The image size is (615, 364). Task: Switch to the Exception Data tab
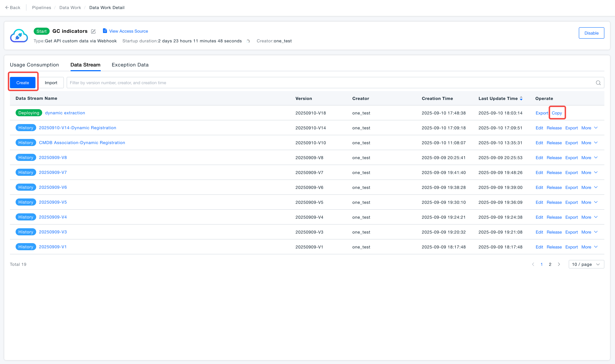130,65
